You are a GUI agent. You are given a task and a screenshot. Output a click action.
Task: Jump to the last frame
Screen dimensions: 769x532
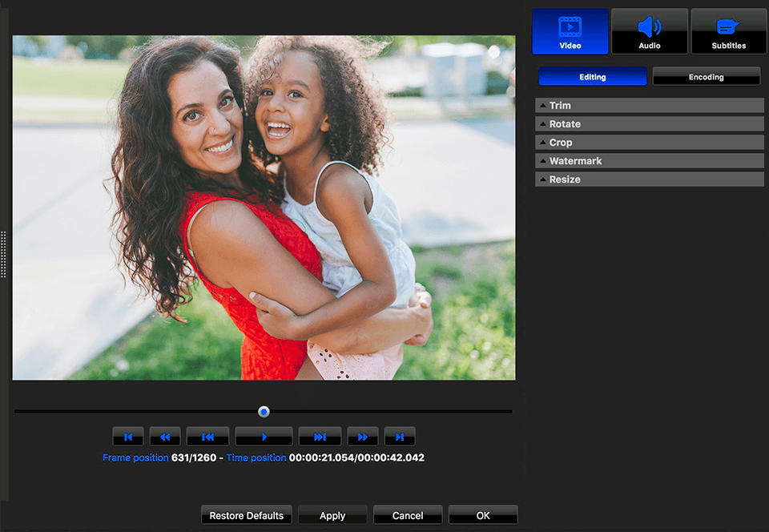click(400, 436)
